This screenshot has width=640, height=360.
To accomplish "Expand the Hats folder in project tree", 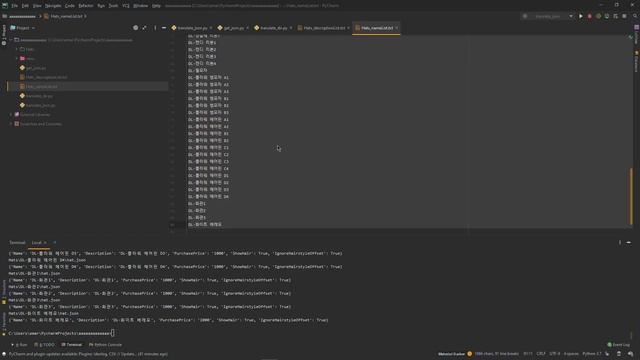I will pos(17,49).
